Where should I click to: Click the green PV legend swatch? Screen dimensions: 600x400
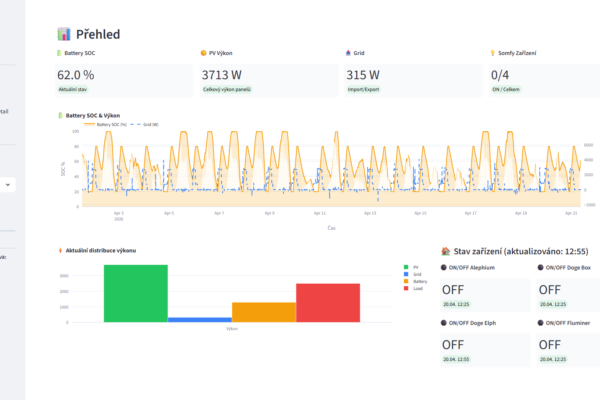point(404,267)
